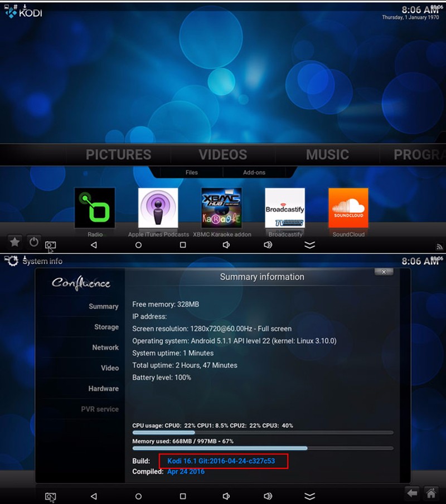Open the MUSIC menu
The height and width of the screenshot is (504, 446).
click(x=327, y=155)
